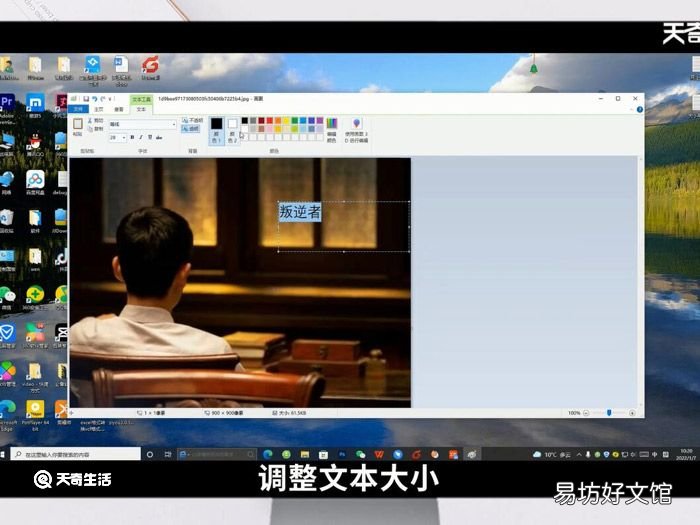
Task: Toggle strikethrough text formatting
Action: pyautogui.click(x=158, y=138)
